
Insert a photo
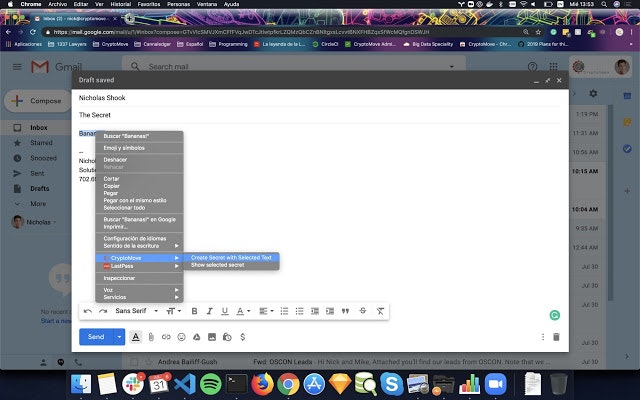tap(212, 337)
